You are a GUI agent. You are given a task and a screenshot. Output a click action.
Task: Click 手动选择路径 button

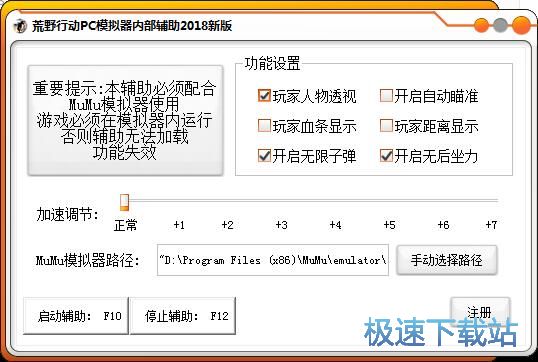[x=446, y=260]
